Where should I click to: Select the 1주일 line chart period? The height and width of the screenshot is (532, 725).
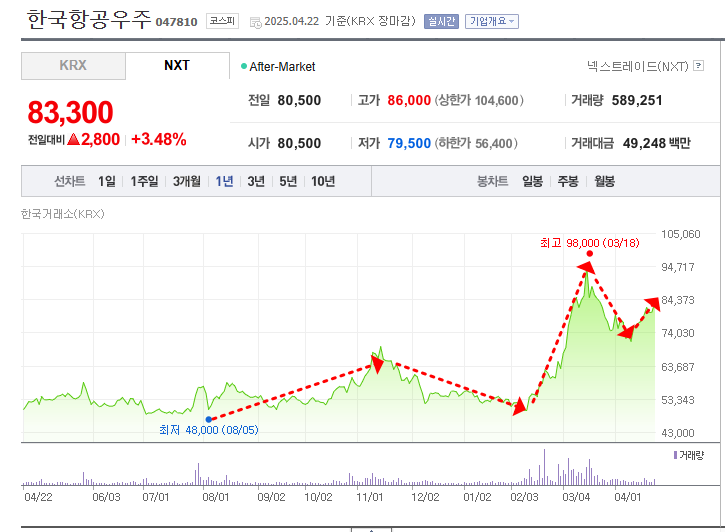(144, 181)
